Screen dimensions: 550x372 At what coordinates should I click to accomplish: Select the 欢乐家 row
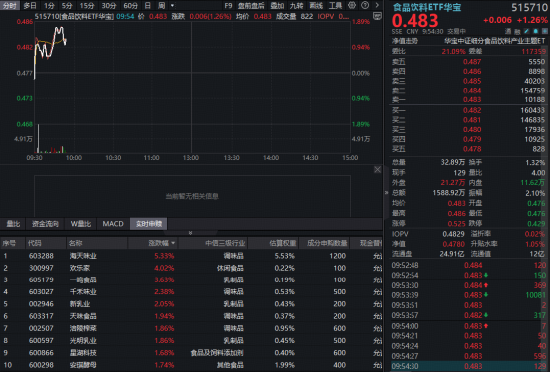tap(191, 268)
